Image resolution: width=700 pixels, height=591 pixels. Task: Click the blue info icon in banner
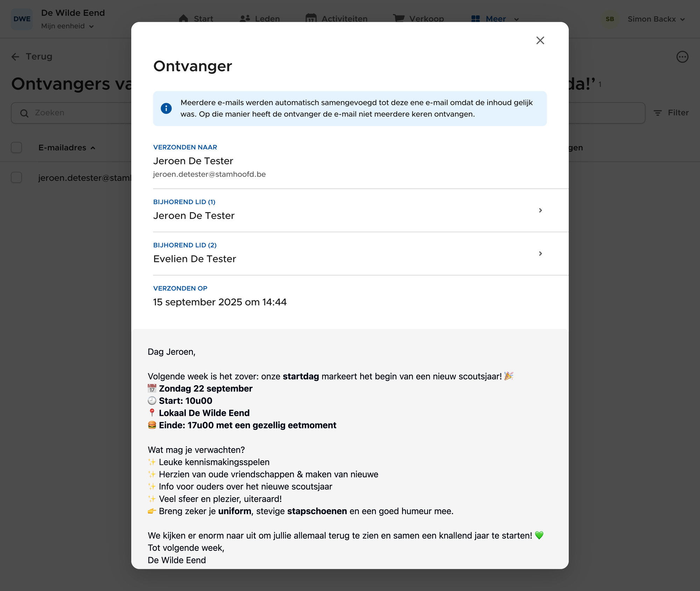point(166,108)
